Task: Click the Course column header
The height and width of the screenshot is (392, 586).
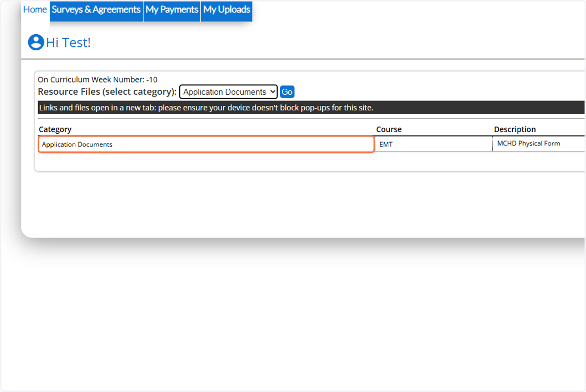Action: (x=389, y=129)
